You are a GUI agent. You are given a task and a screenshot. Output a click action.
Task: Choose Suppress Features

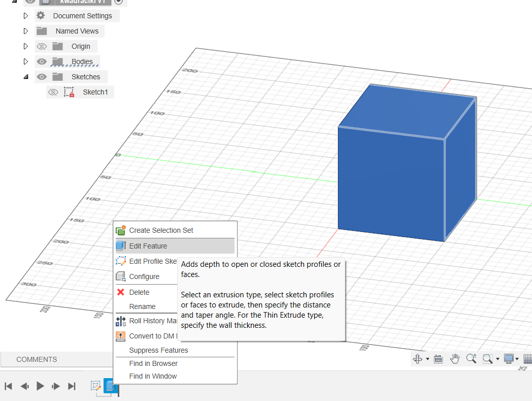pyautogui.click(x=175, y=350)
